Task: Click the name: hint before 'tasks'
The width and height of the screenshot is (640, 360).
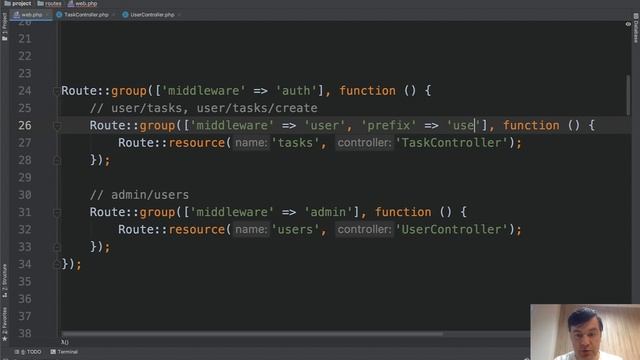Action: click(x=251, y=143)
